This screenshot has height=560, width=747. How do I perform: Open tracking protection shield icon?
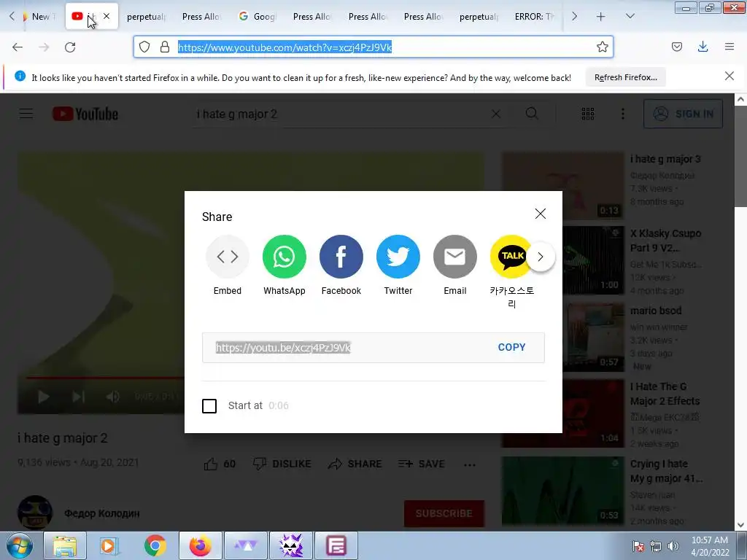[x=144, y=47]
